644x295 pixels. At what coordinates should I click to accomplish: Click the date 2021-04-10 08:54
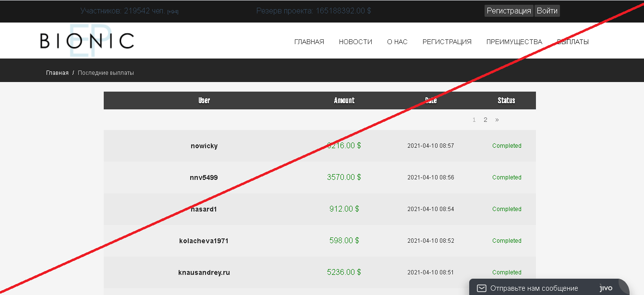pyautogui.click(x=431, y=209)
